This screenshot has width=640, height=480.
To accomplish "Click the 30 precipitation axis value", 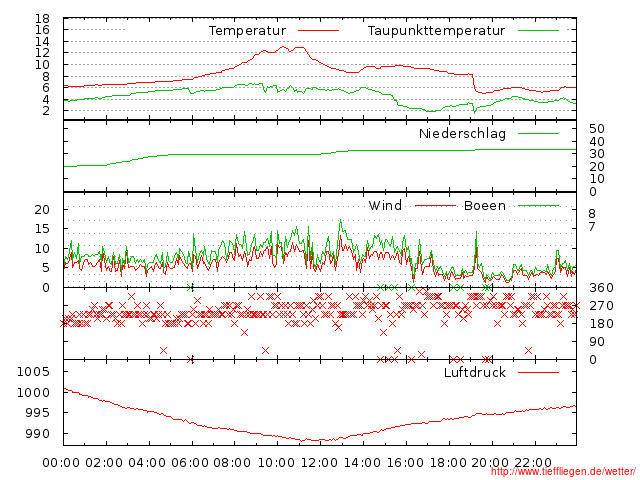I will point(597,154).
